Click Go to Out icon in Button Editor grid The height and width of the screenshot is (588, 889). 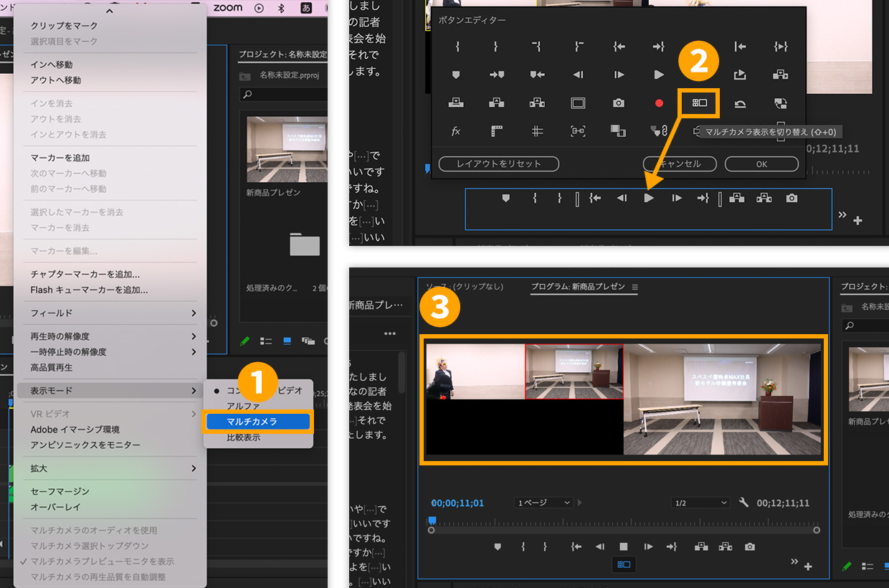coord(659,47)
